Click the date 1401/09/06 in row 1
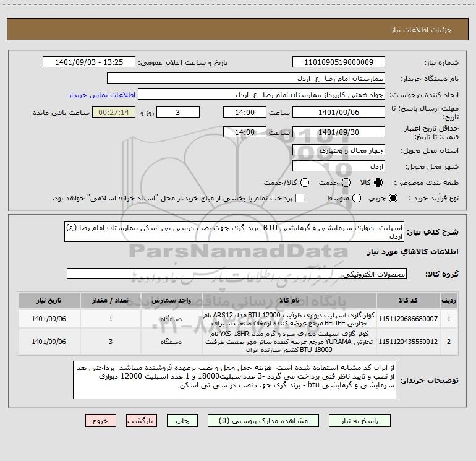476x461 pixels. tap(49, 319)
